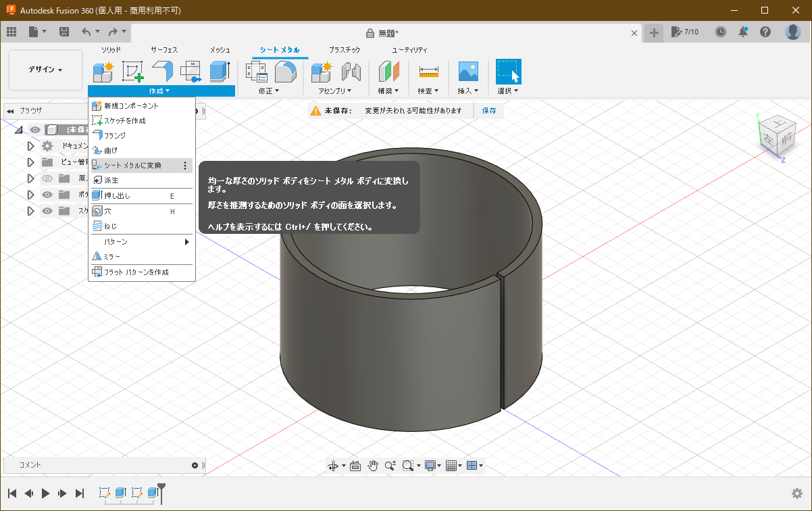Viewport: 812px width, 511px height.
Task: Open the data panel grid icon
Action: pyautogui.click(x=11, y=32)
